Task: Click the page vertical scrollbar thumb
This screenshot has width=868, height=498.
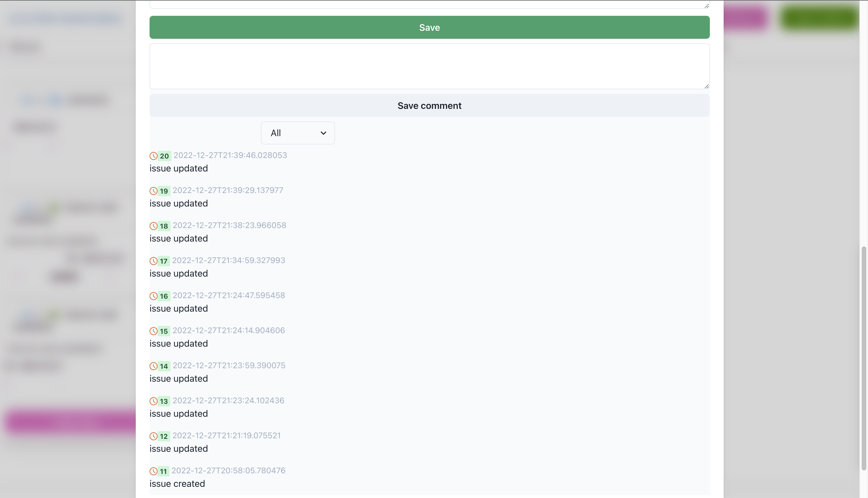Action: (x=864, y=358)
